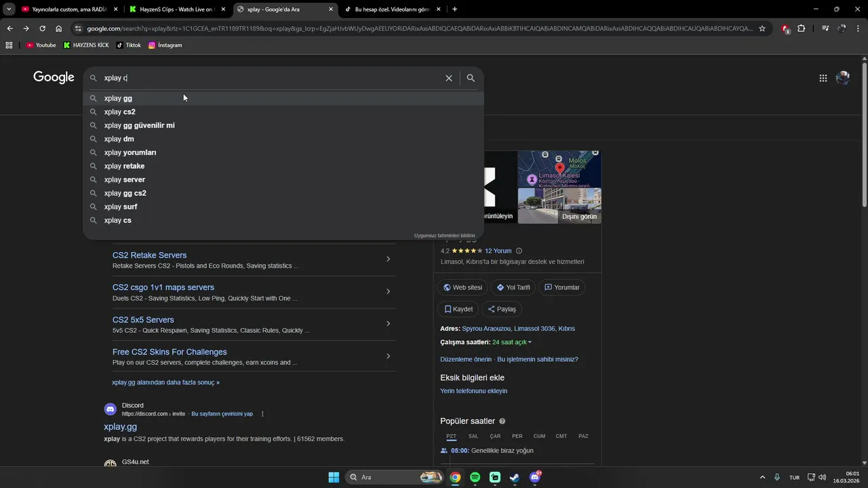This screenshot has width=868, height=488.
Task: Switch to the HayzenS Clips tab
Action: [178, 9]
